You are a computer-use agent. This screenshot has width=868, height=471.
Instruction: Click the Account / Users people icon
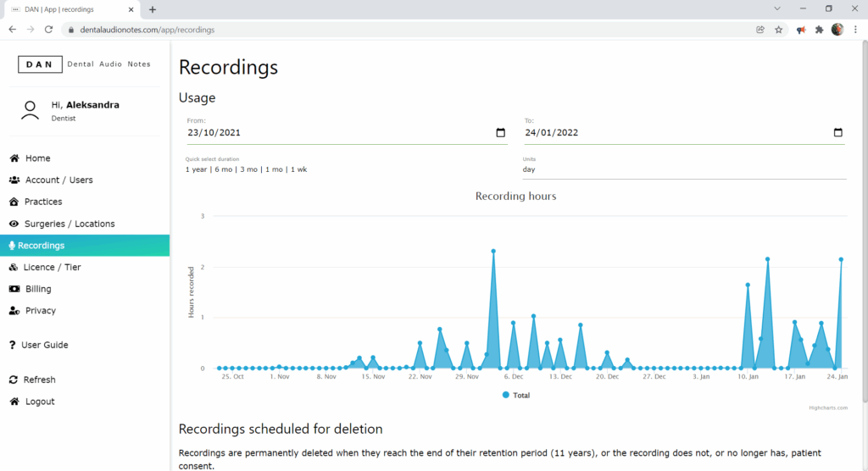pyautogui.click(x=14, y=180)
